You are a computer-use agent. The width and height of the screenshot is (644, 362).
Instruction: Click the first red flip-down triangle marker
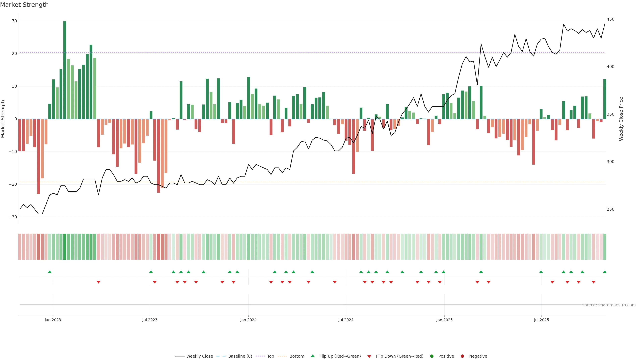coord(98,282)
